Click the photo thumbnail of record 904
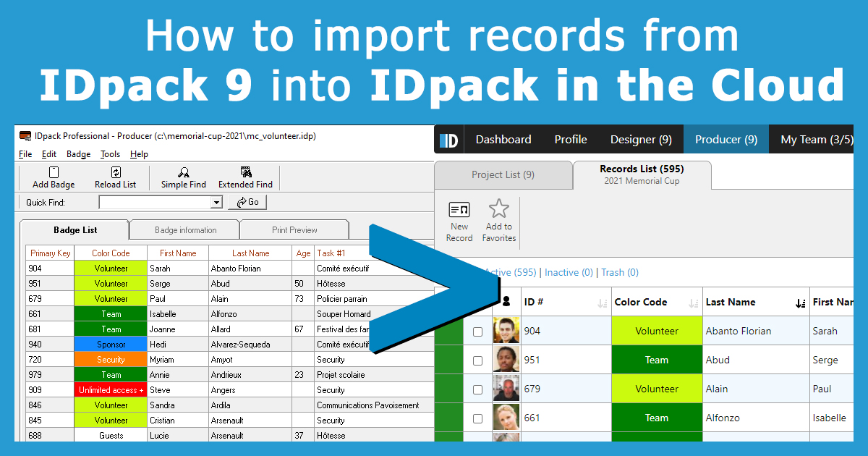Screen dimensions: 868x456 [506, 330]
